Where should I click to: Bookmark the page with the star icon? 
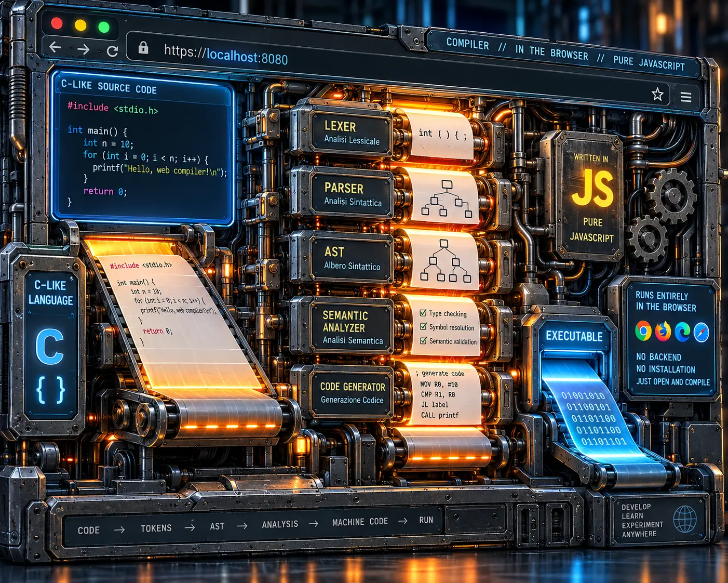coord(657,94)
